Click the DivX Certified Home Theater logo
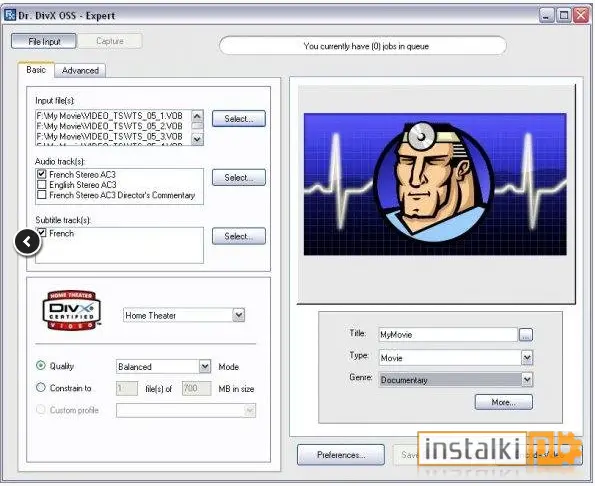Viewport: 595px width, 486px height. pos(71,310)
